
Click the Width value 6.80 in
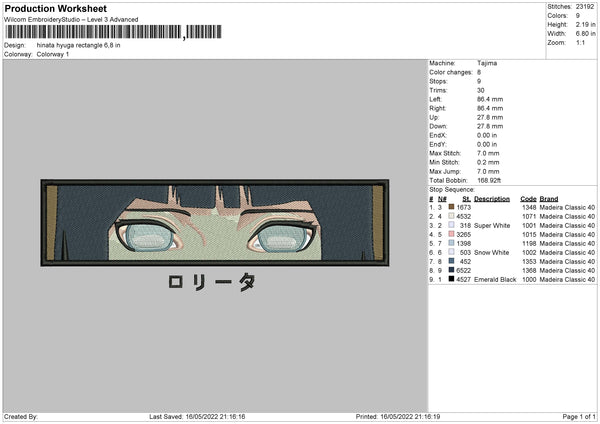[x=585, y=34]
